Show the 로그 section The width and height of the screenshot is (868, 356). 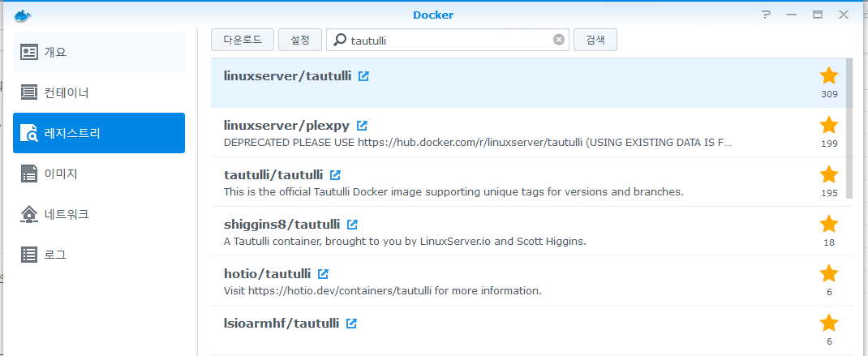click(x=99, y=255)
